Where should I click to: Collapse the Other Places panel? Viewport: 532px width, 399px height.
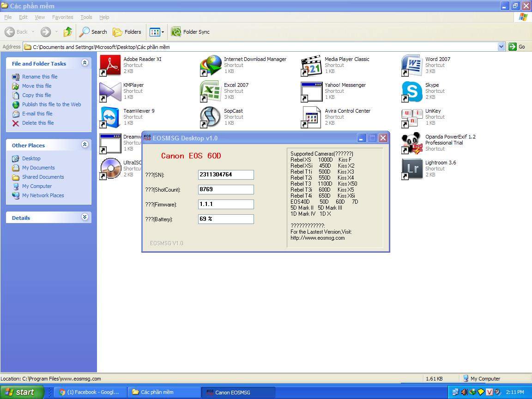pyautogui.click(x=85, y=145)
